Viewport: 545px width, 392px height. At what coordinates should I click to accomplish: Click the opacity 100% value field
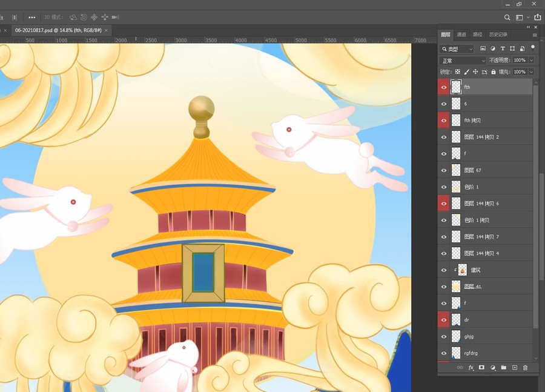pos(520,60)
